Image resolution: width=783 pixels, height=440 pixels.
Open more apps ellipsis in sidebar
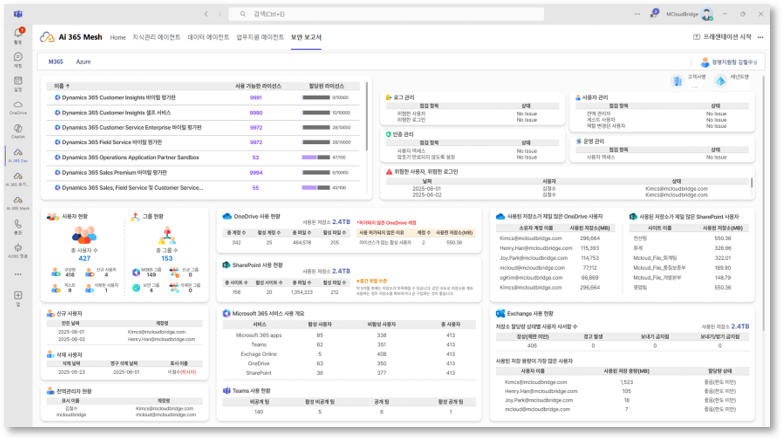(18, 274)
